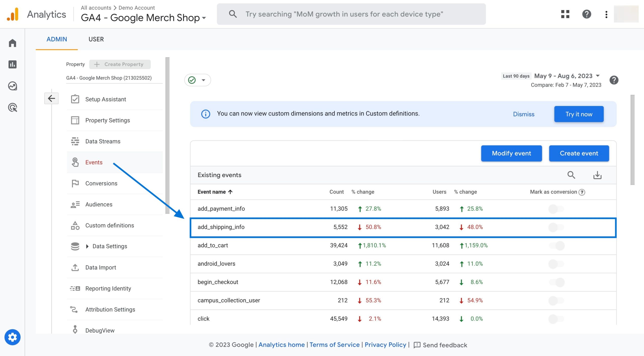Click the Try it now button

pos(579,114)
